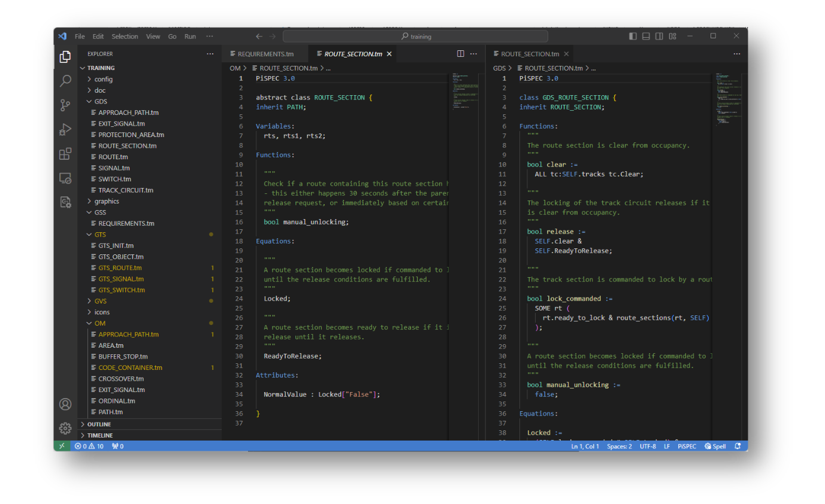Toggle the bottom Panel visibility
The image size is (825, 504).
coord(646,36)
